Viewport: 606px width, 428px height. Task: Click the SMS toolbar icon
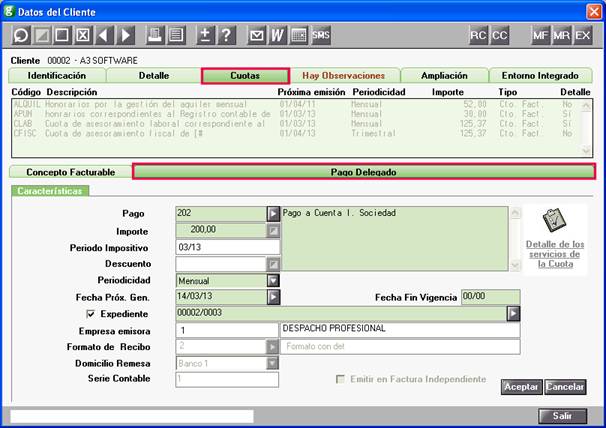pos(321,36)
